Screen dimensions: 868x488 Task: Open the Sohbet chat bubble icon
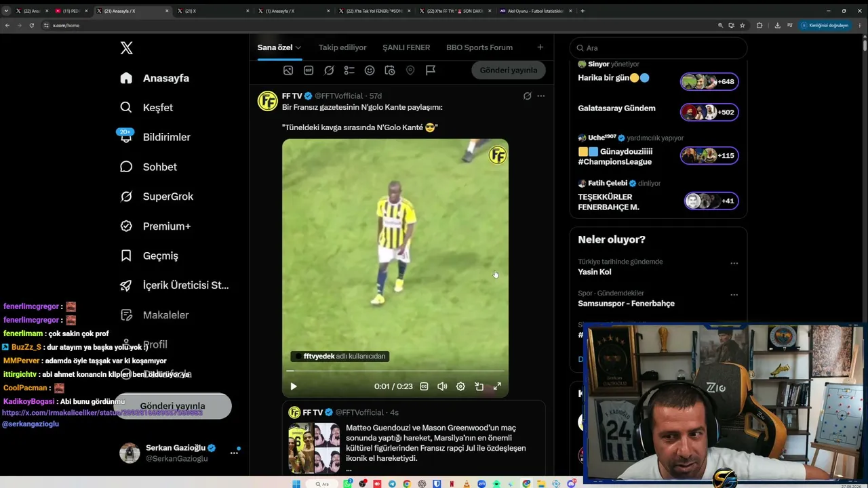[x=126, y=167]
